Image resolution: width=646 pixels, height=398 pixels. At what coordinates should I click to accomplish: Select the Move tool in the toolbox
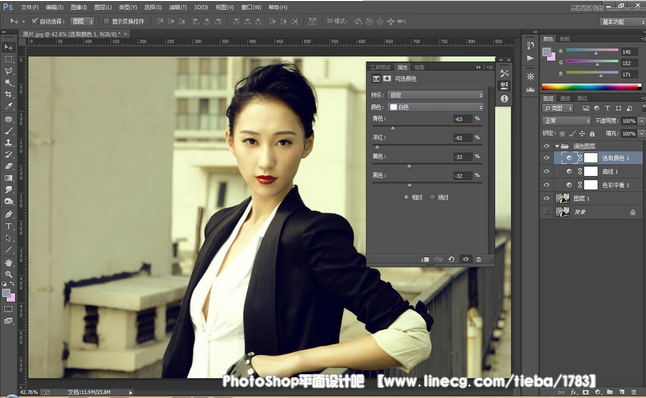point(8,47)
